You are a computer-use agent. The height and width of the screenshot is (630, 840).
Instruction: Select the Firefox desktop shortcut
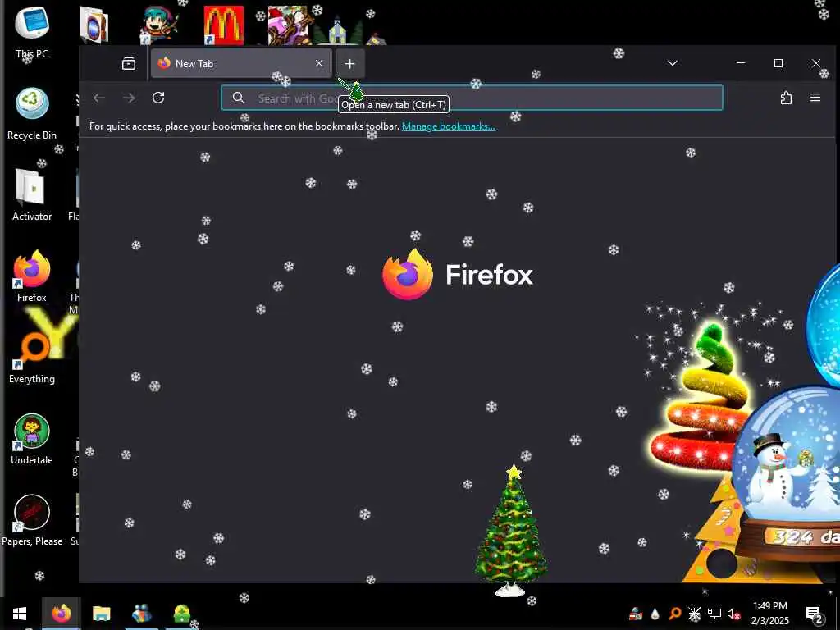point(32,276)
